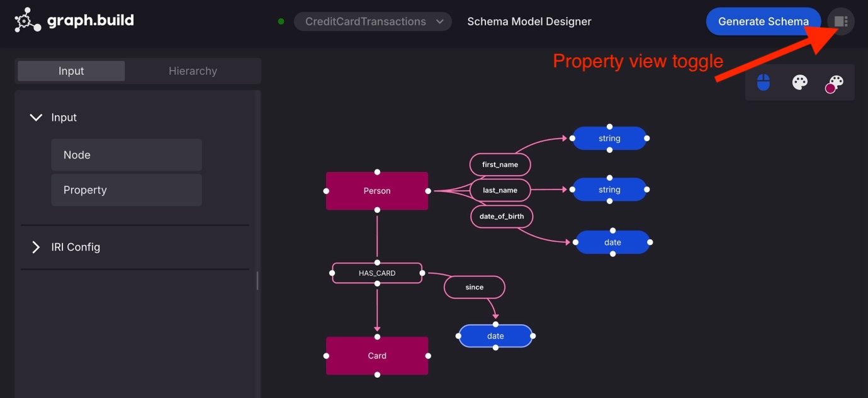This screenshot has width=868, height=398.
Task: Open the CreditCardTransactions dropdown
Action: click(x=373, y=21)
